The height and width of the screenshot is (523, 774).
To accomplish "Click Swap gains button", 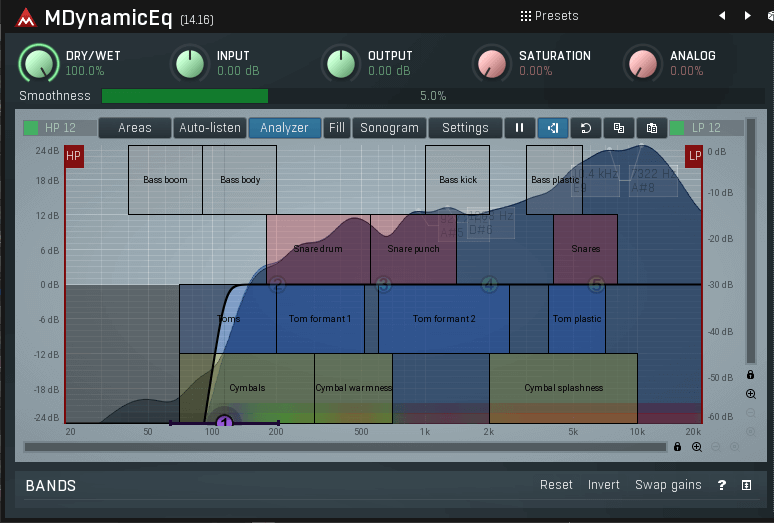I will point(668,485).
